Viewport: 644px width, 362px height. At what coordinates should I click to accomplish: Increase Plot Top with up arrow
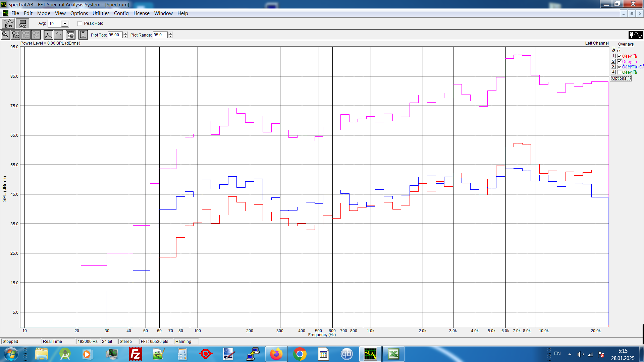[125, 33]
